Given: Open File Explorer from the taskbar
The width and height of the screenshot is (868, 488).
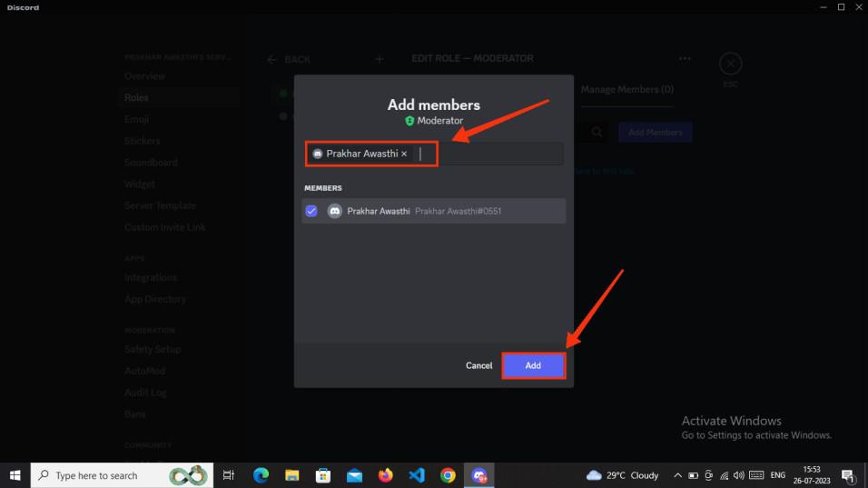Looking at the screenshot, I should [x=291, y=475].
